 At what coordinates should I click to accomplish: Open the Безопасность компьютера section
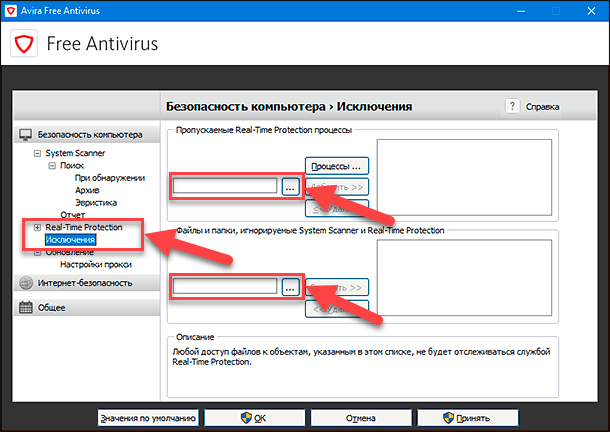(x=87, y=135)
